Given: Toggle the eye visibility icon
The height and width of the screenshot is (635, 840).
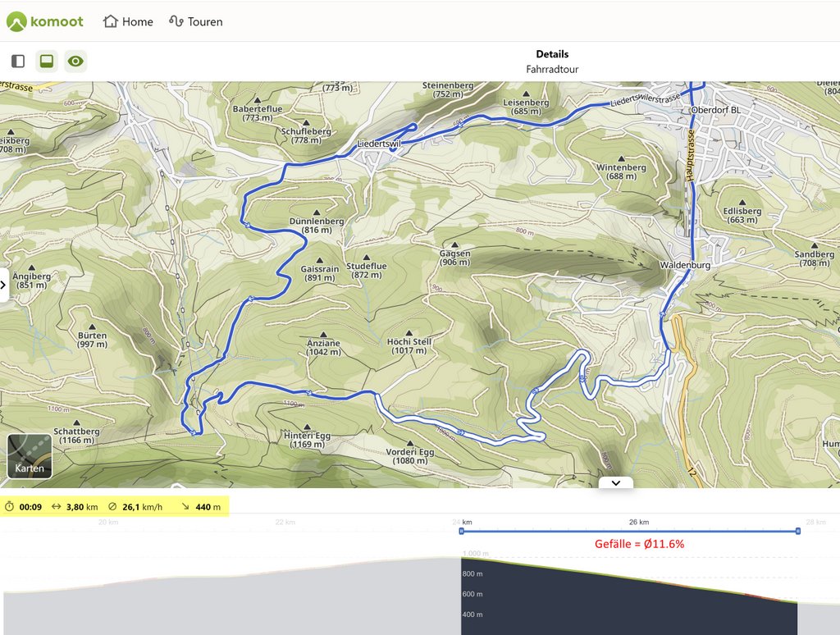Looking at the screenshot, I should 75,61.
